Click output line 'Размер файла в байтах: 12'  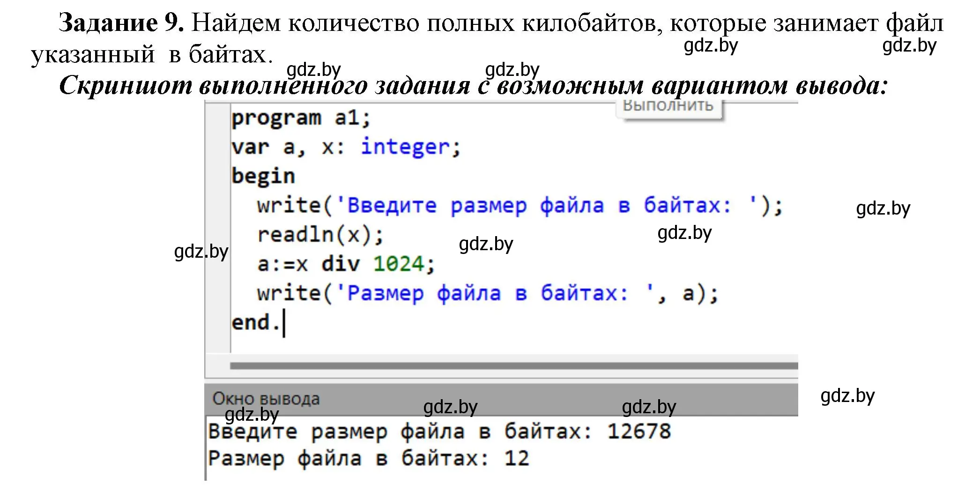click(x=369, y=458)
